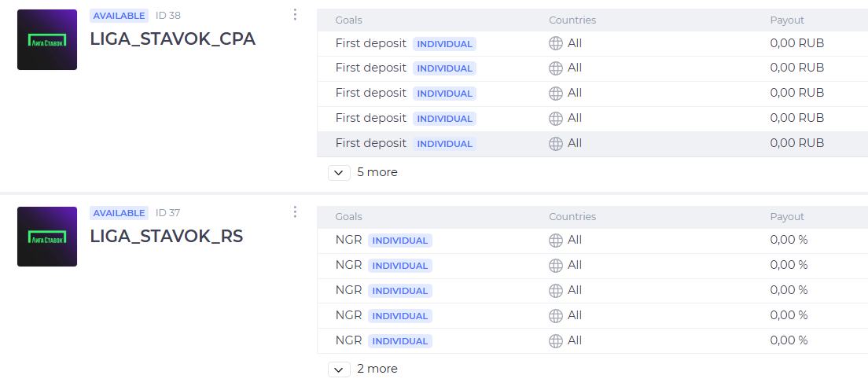
Task: Click the LIGA_STAVOK_RS offer logo thumbnail
Action: tap(47, 237)
